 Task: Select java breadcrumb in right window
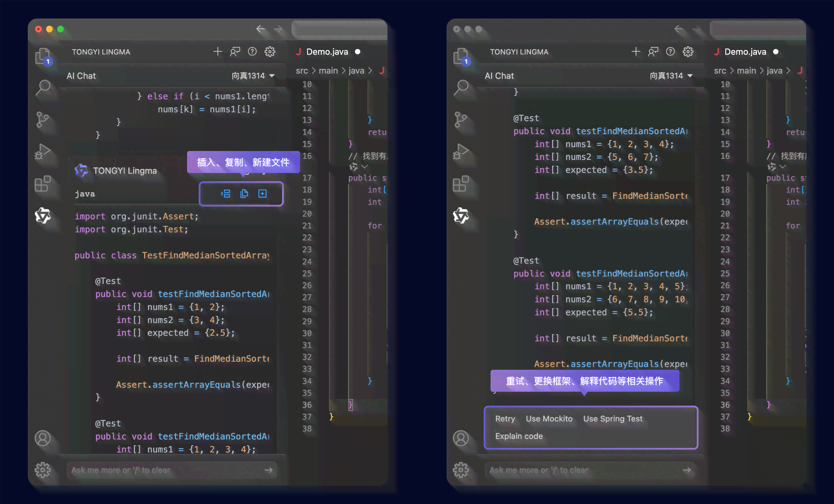774,71
